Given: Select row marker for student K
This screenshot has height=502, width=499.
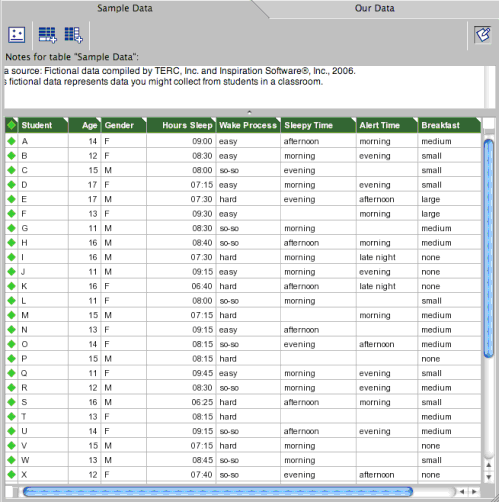Looking at the screenshot, I should coord(11,286).
